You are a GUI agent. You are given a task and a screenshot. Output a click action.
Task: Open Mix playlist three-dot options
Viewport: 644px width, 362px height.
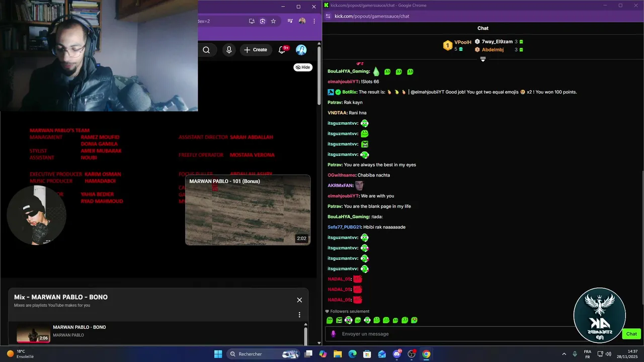click(x=299, y=315)
